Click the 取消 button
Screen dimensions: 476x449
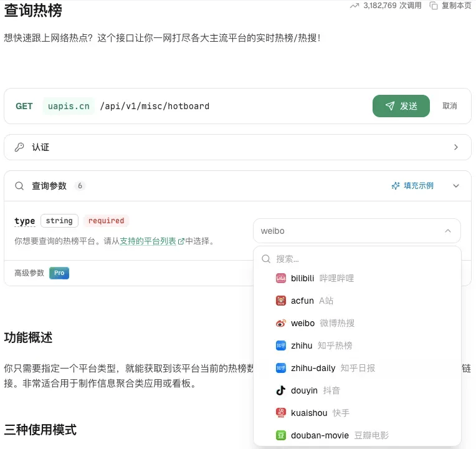click(450, 106)
